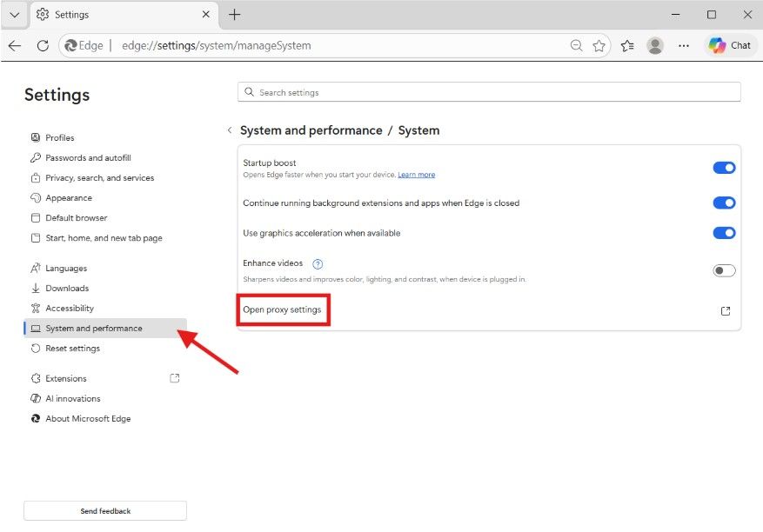Click the browser back arrow button

pos(15,46)
